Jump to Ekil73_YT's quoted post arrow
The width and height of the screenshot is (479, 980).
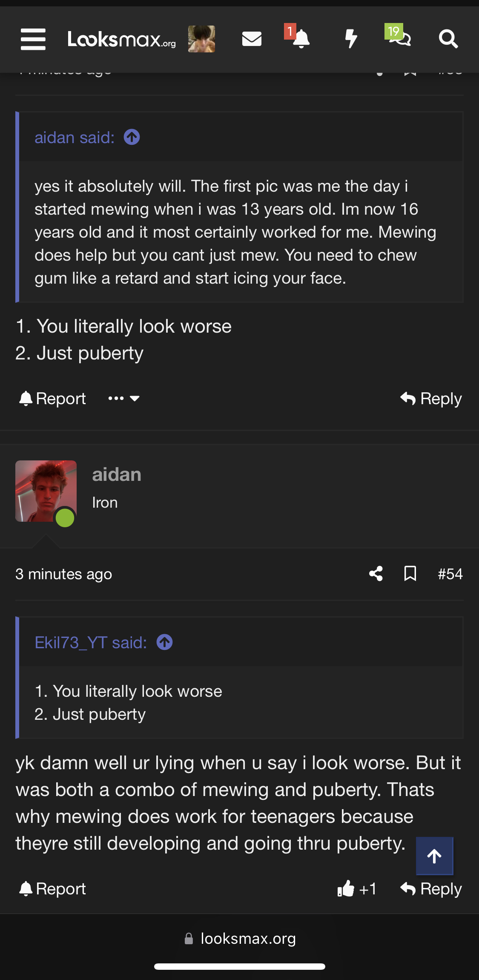[165, 642]
